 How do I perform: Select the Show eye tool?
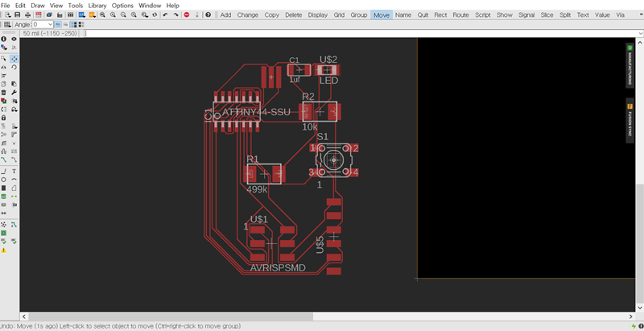(x=14, y=39)
